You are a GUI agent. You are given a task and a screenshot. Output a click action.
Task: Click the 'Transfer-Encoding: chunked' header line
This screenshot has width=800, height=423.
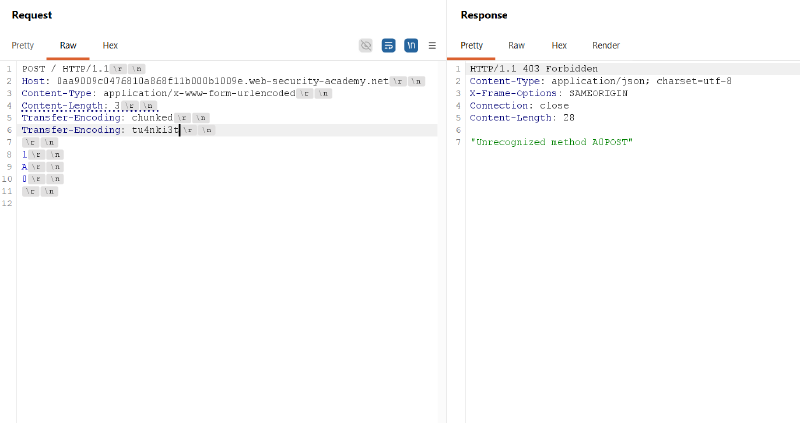pos(97,118)
